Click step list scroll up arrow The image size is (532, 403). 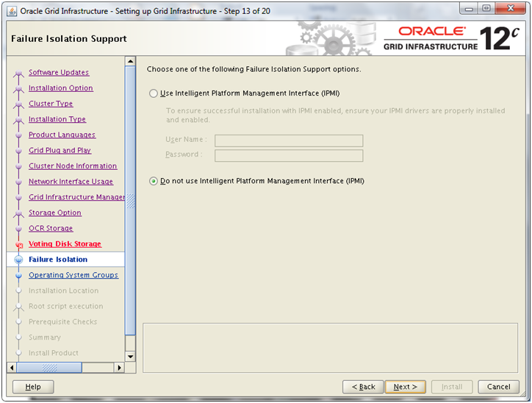[x=130, y=62]
